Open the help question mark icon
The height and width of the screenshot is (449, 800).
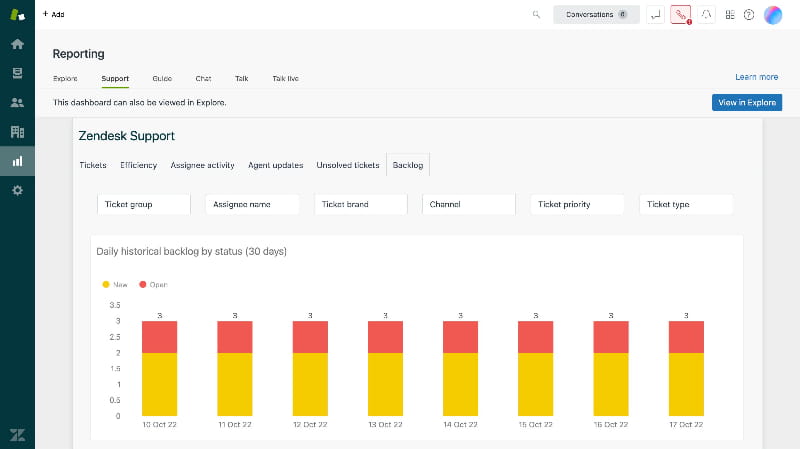pos(749,15)
